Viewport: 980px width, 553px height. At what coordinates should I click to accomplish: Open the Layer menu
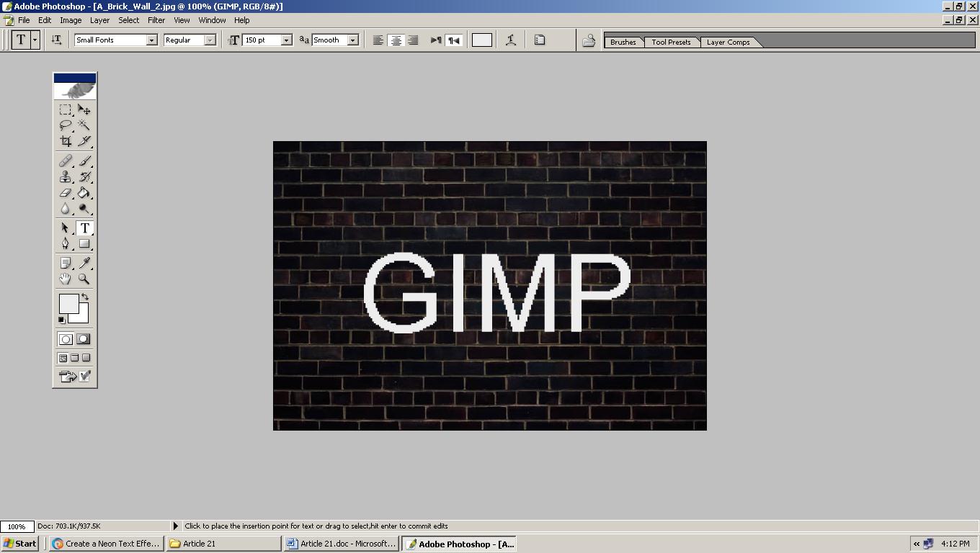[99, 20]
